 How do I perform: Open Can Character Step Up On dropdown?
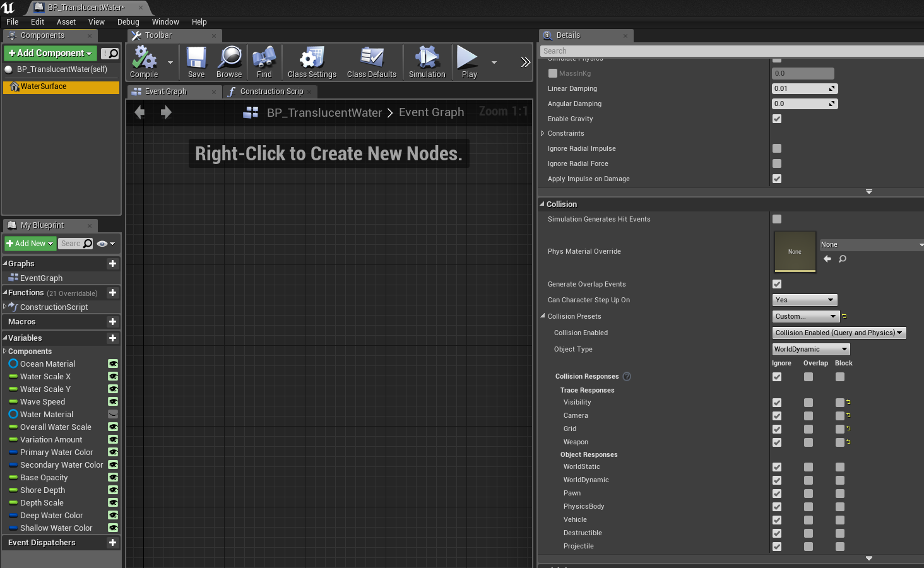pyautogui.click(x=805, y=300)
